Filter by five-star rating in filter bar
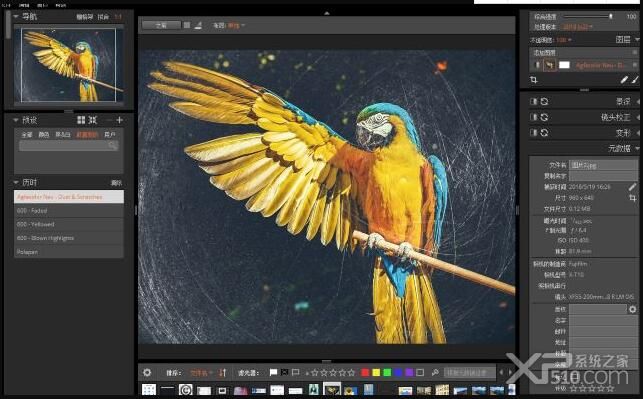This screenshot has height=399, width=643. click(351, 373)
